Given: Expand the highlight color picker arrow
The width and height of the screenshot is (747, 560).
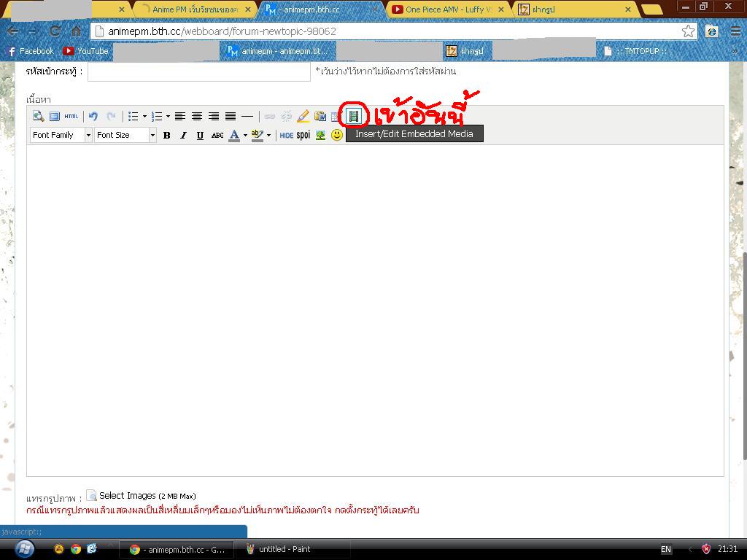Looking at the screenshot, I should point(268,135).
